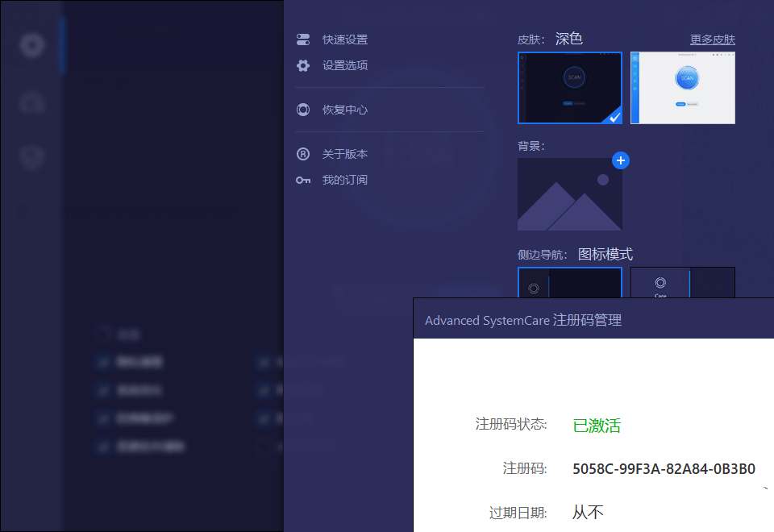Go to 恢复中心 from the menu
Screen dimensions: 774x532
click(344, 110)
